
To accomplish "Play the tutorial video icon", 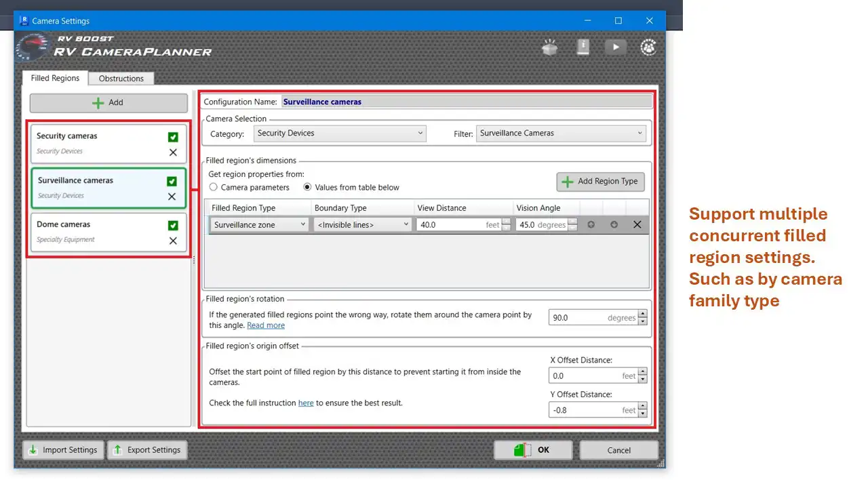I will pos(615,47).
